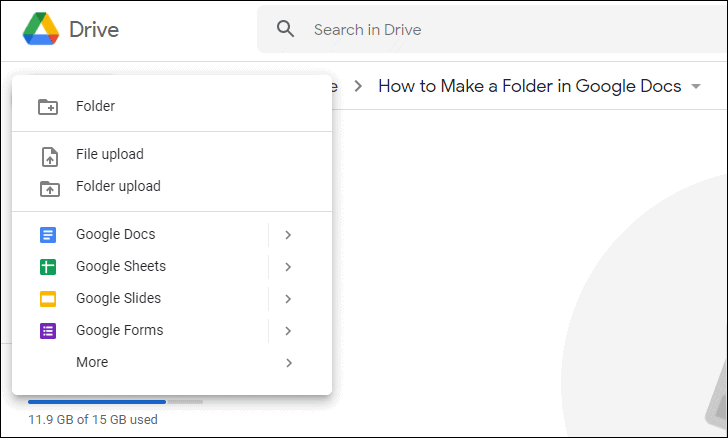This screenshot has width=728, height=438.
Task: Select the Folder upload entry
Action: click(172, 186)
